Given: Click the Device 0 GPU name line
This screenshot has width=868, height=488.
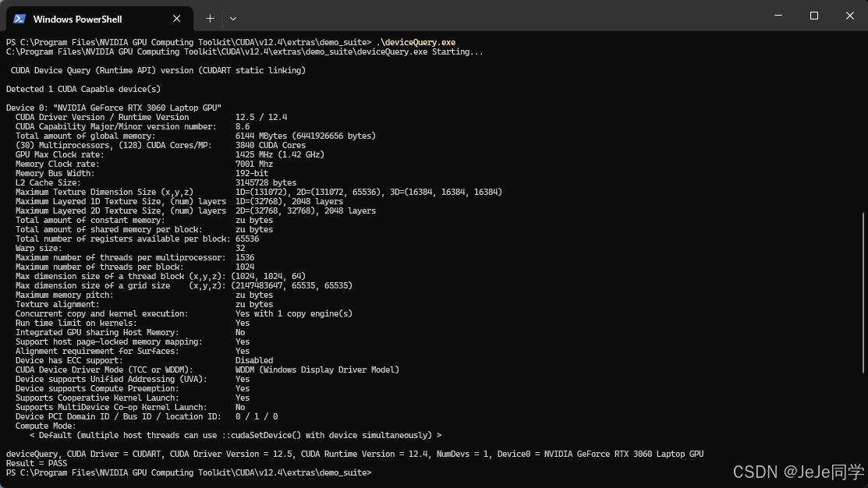Looking at the screenshot, I should pyautogui.click(x=114, y=108).
